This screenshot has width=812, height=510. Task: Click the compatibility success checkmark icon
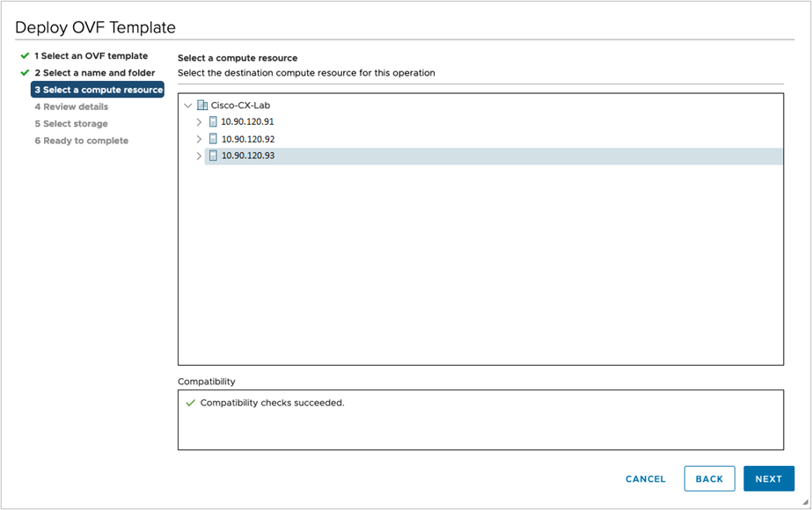[191, 403]
